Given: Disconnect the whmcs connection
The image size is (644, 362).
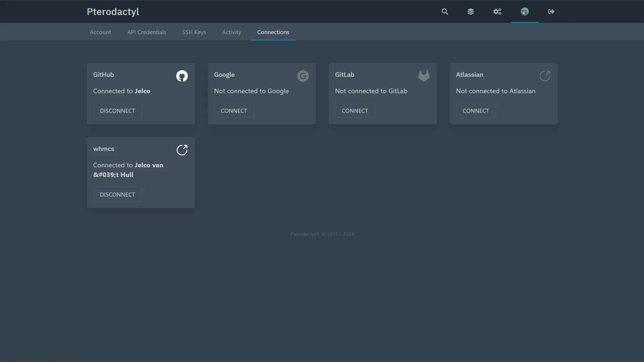Looking at the screenshot, I should tap(117, 194).
